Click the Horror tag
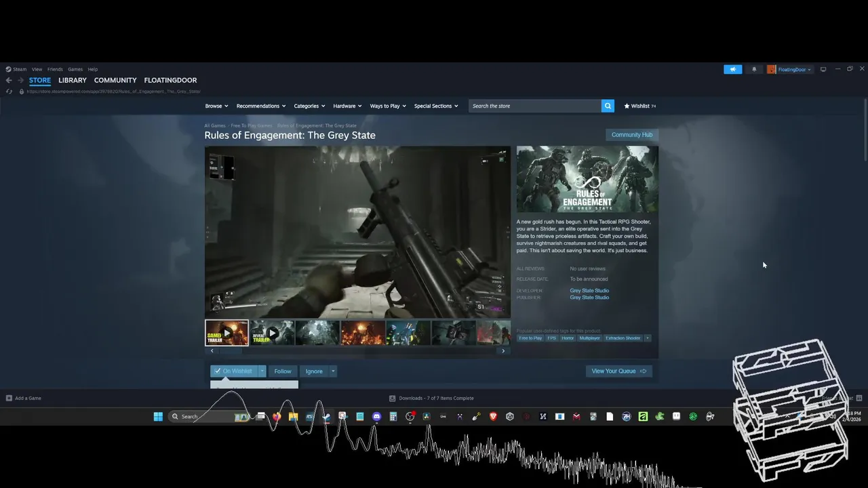868x488 pixels. click(568, 338)
